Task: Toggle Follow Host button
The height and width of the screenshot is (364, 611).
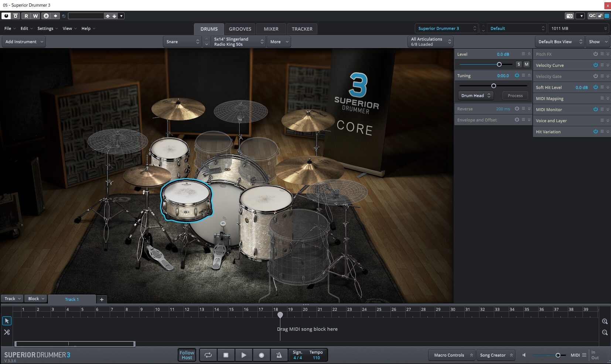Action: (x=187, y=355)
